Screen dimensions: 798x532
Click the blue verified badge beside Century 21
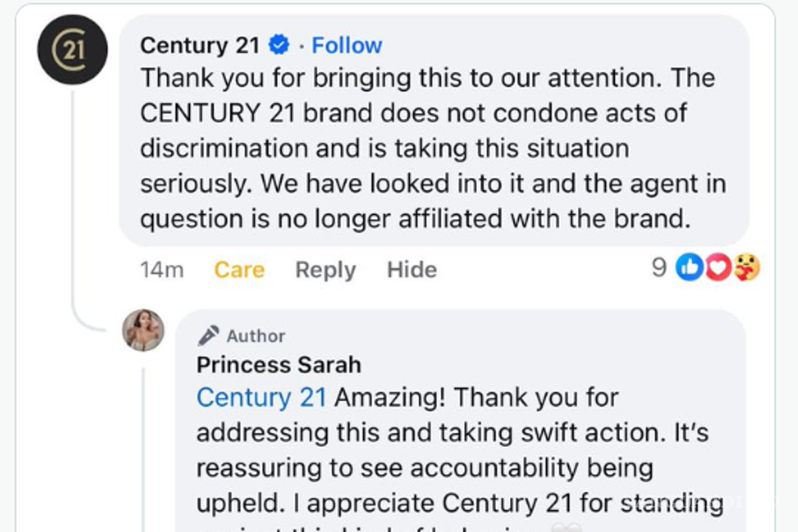point(278,45)
